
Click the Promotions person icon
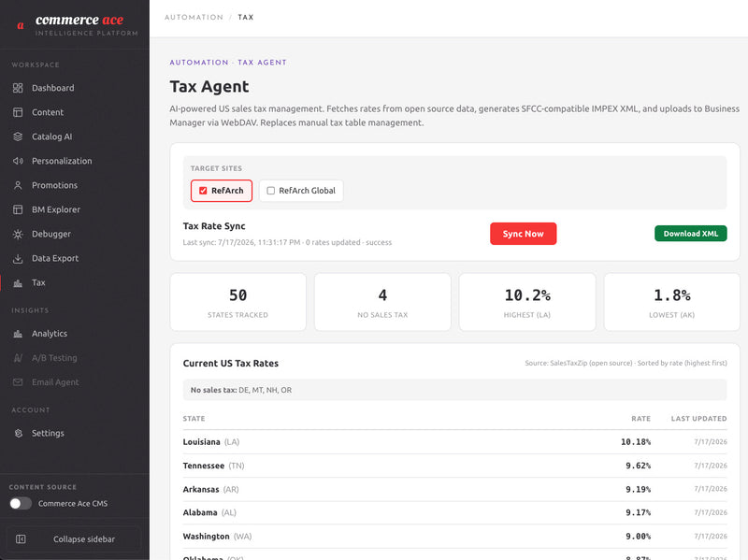point(18,185)
